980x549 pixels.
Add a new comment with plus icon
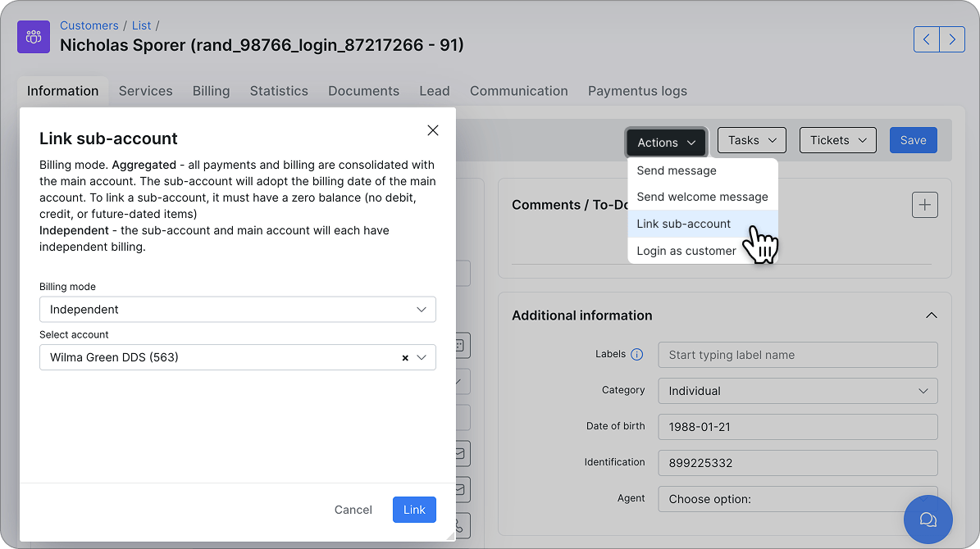pyautogui.click(x=924, y=205)
